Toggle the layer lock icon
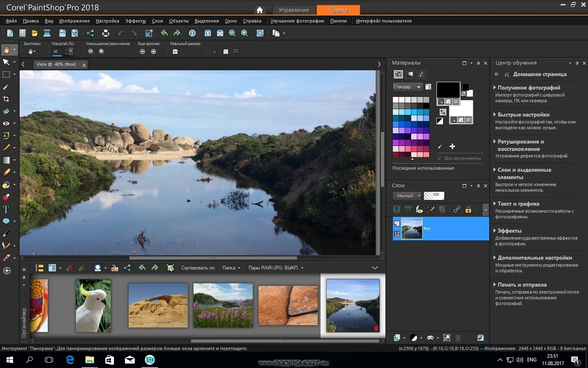The width and height of the screenshot is (588, 368). pyautogui.click(x=468, y=209)
